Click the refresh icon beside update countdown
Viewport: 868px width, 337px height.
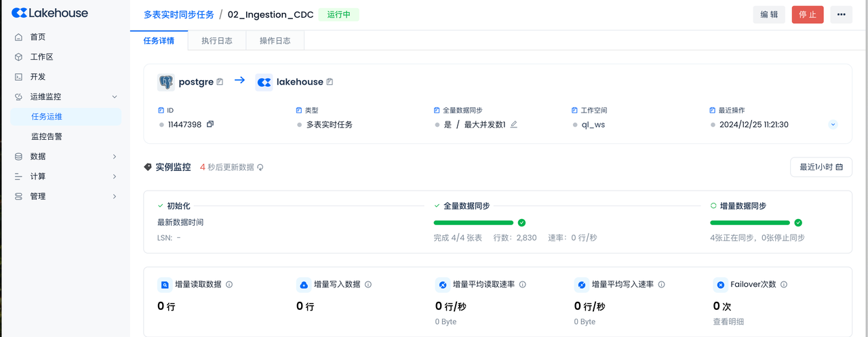[260, 167]
